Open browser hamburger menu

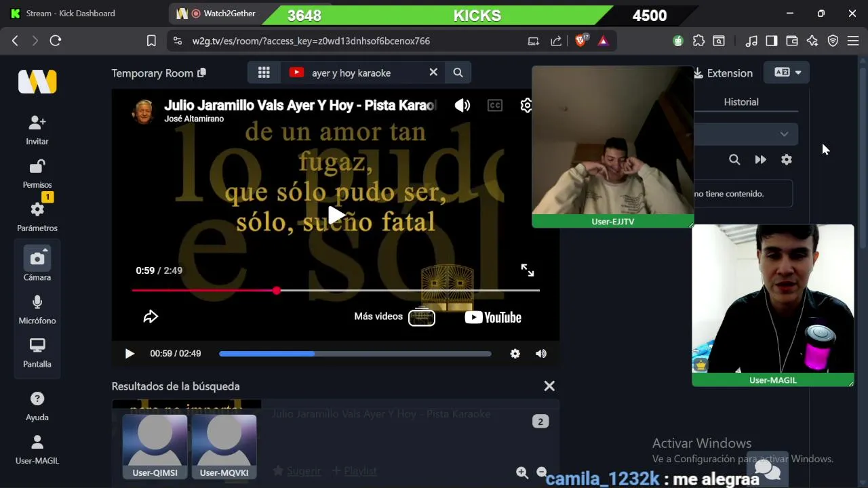pyautogui.click(x=853, y=41)
